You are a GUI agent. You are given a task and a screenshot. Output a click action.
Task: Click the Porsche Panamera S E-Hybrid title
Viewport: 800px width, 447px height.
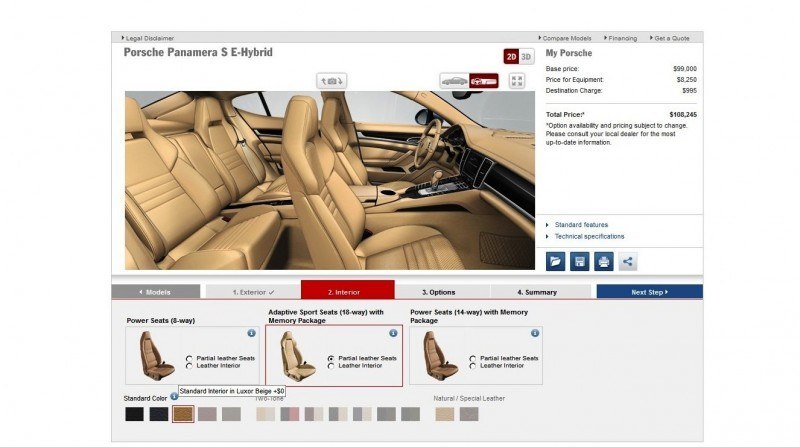tap(198, 52)
